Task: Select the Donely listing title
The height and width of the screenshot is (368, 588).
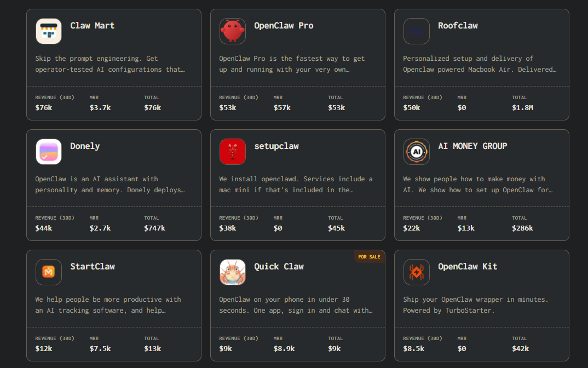Action: click(85, 146)
